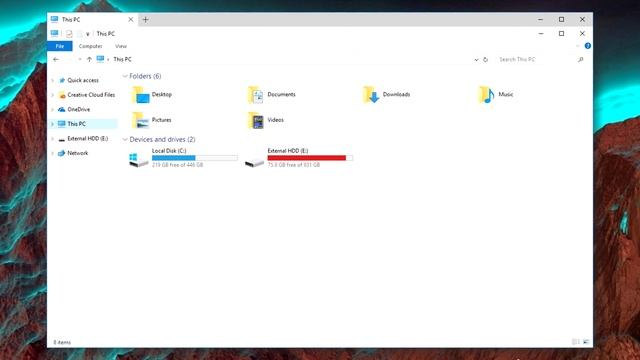Click the External HDD (E:) free space text
640x360 pixels.
point(294,165)
